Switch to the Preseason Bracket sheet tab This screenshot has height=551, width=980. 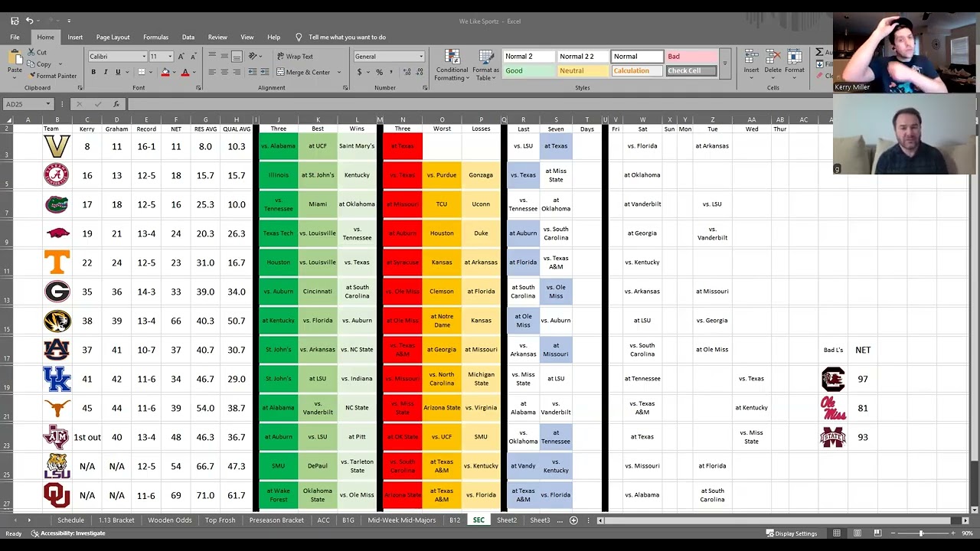point(276,520)
